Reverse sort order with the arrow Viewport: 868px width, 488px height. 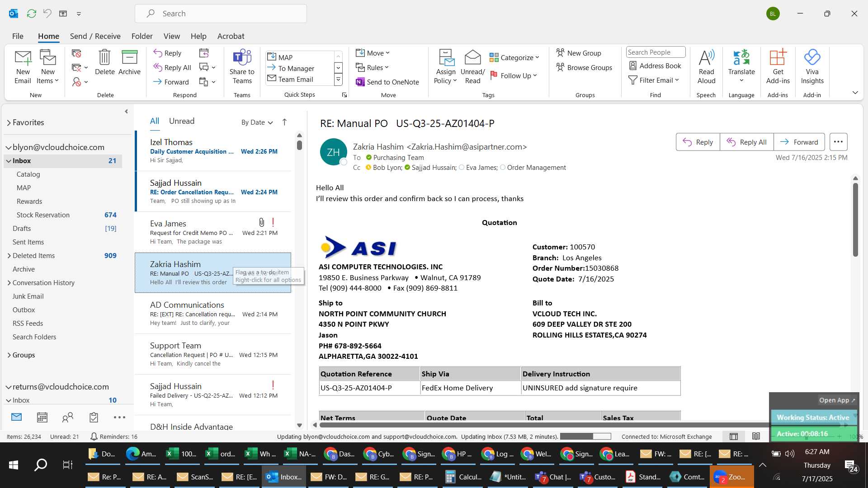click(x=284, y=122)
